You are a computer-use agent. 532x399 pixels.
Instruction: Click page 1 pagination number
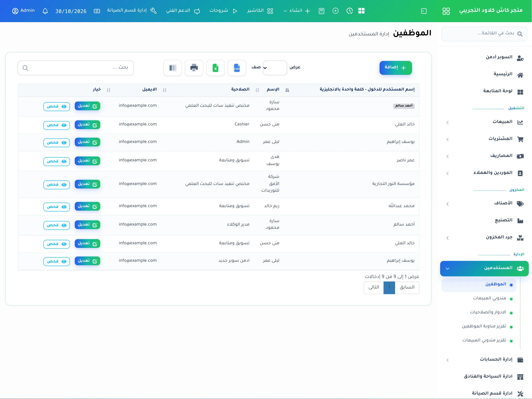[x=389, y=288]
